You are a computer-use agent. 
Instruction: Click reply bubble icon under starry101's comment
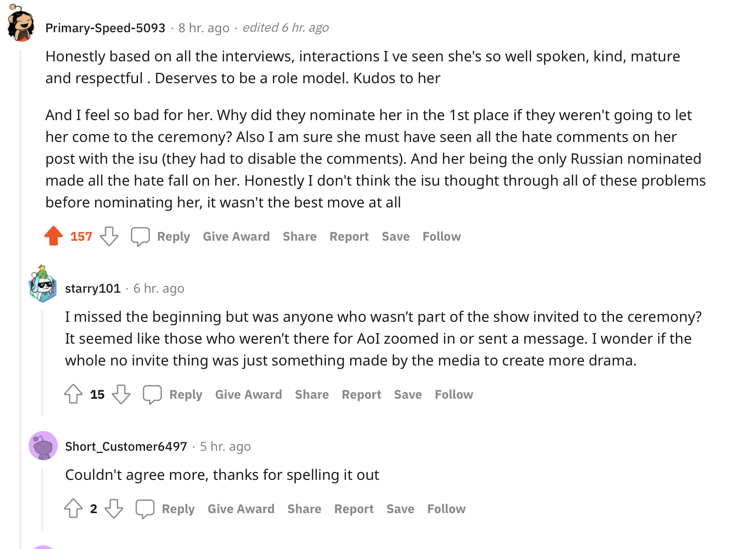(x=152, y=394)
